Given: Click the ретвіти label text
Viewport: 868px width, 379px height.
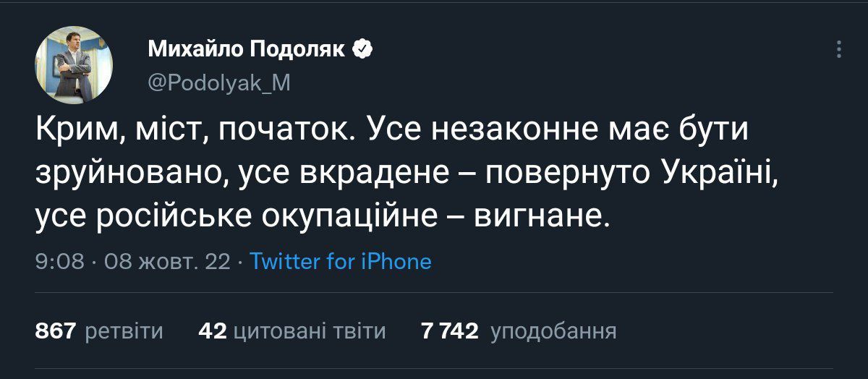Looking at the screenshot, I should tap(124, 331).
